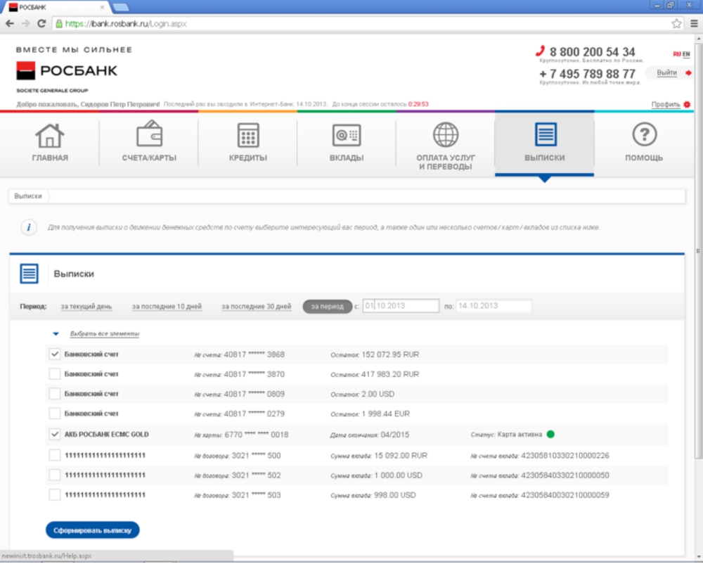
Task: Switch language to EN
Action: pos(686,54)
